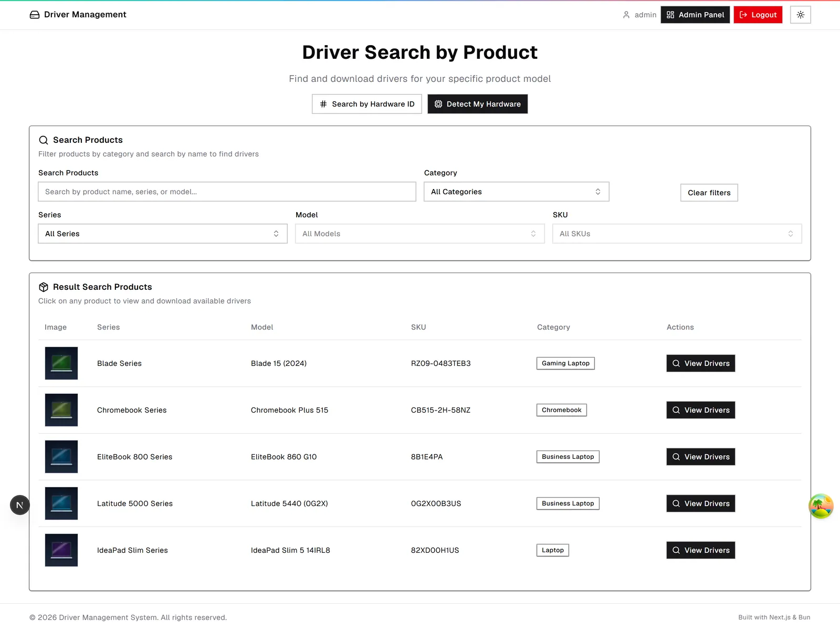The image size is (840, 631).
Task: Focus the product name search field
Action: (x=227, y=192)
